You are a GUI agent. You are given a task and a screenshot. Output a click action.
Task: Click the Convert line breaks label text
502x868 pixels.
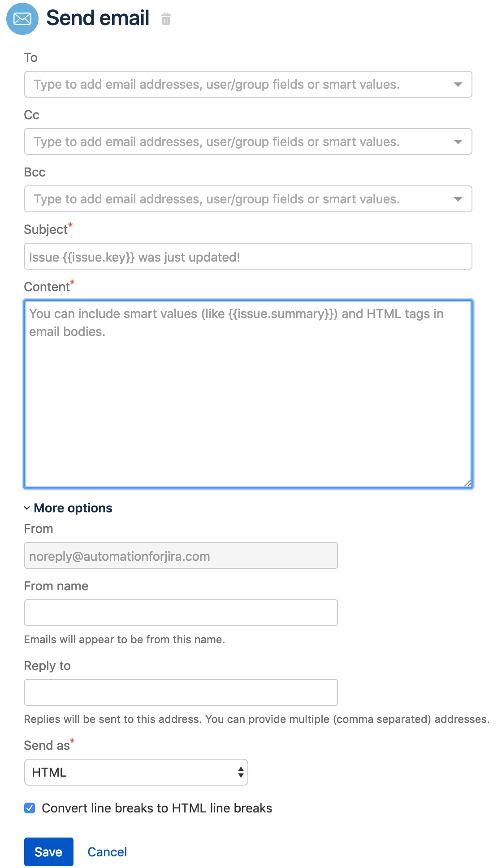tap(157, 808)
